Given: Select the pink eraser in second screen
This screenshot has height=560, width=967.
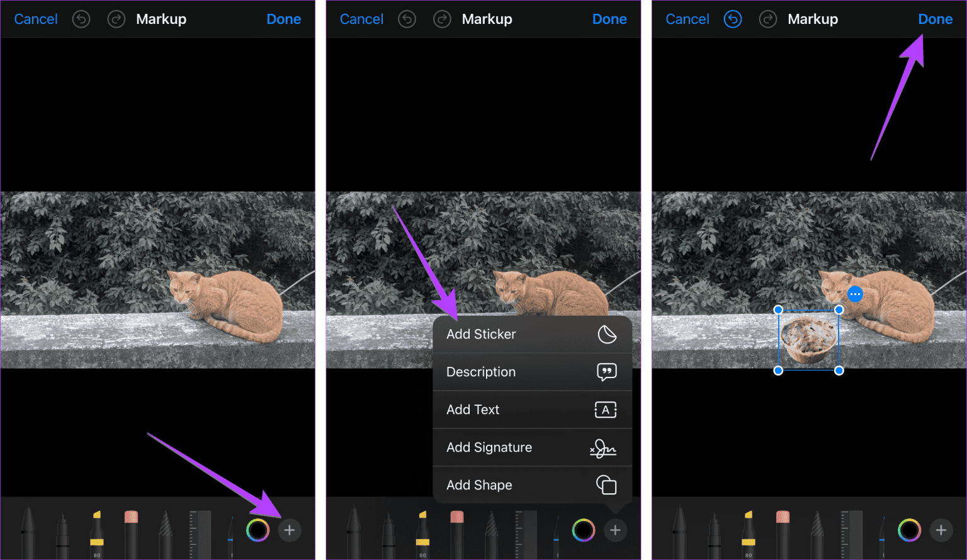Looking at the screenshot, I should pyautogui.click(x=457, y=535).
